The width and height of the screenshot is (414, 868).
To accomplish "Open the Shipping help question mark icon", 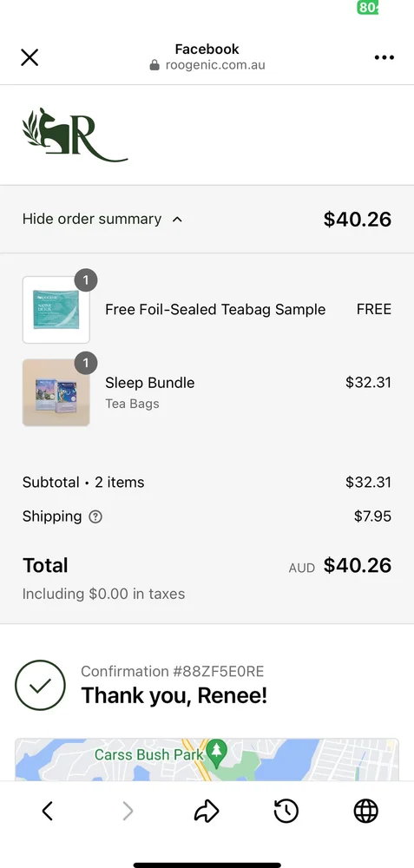I will pyautogui.click(x=95, y=516).
